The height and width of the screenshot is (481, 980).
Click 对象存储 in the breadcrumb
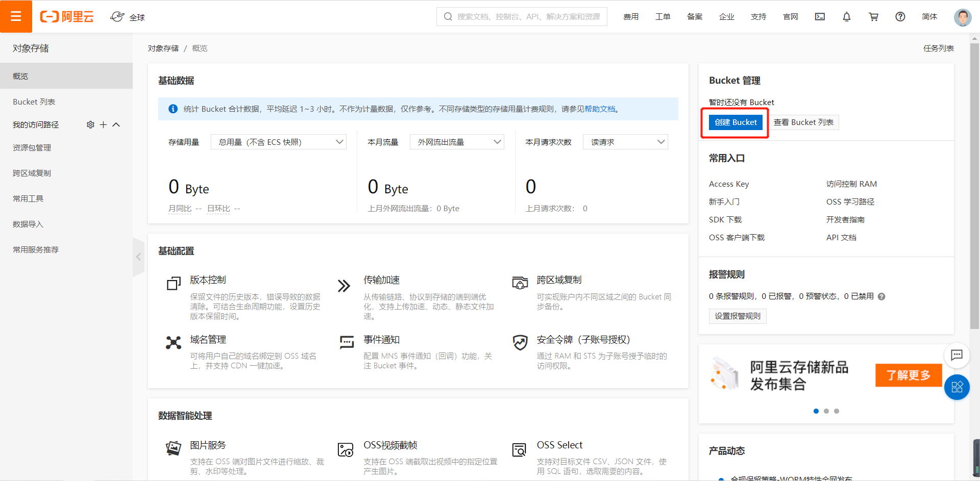[163, 48]
